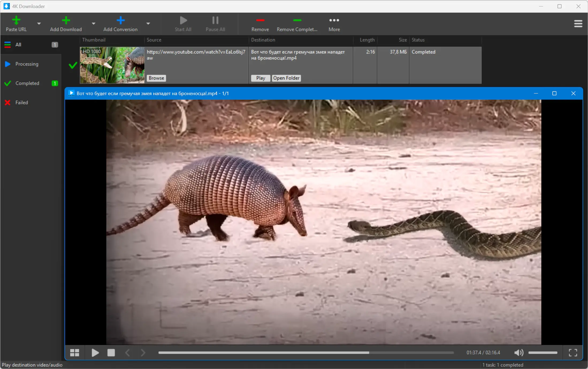Viewport: 588px width, 369px height.
Task: Mute the video player volume
Action: [518, 353]
